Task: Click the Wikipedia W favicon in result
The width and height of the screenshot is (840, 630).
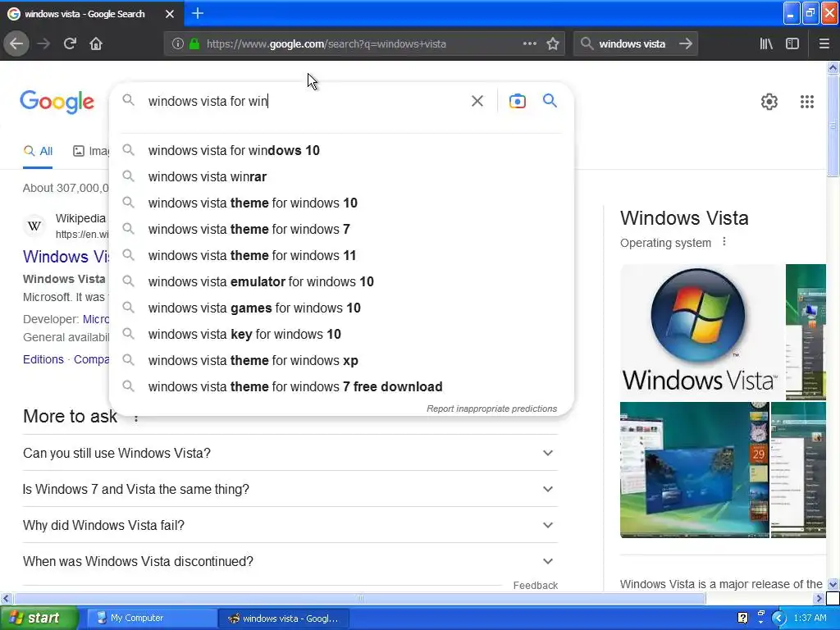Action: pyautogui.click(x=34, y=226)
